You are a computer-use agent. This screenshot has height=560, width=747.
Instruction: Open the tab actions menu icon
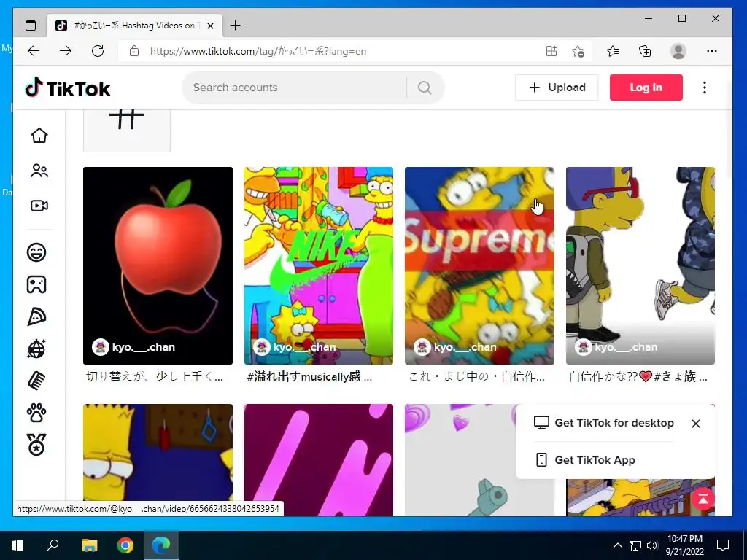31,26
